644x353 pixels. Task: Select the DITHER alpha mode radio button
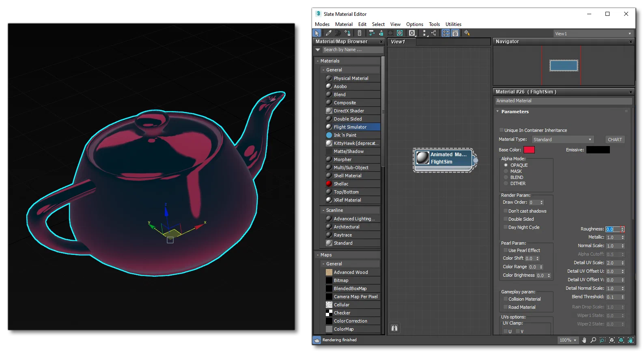(x=506, y=183)
